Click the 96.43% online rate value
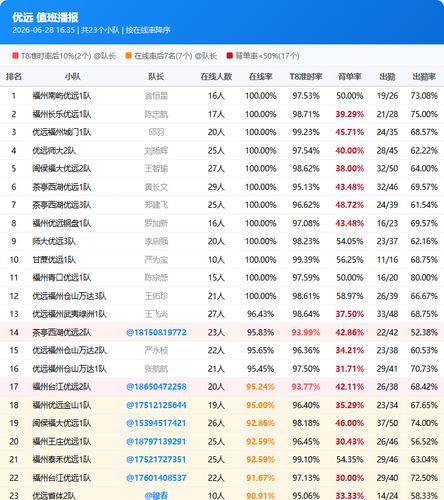The height and width of the screenshot is (500, 444). [260, 314]
